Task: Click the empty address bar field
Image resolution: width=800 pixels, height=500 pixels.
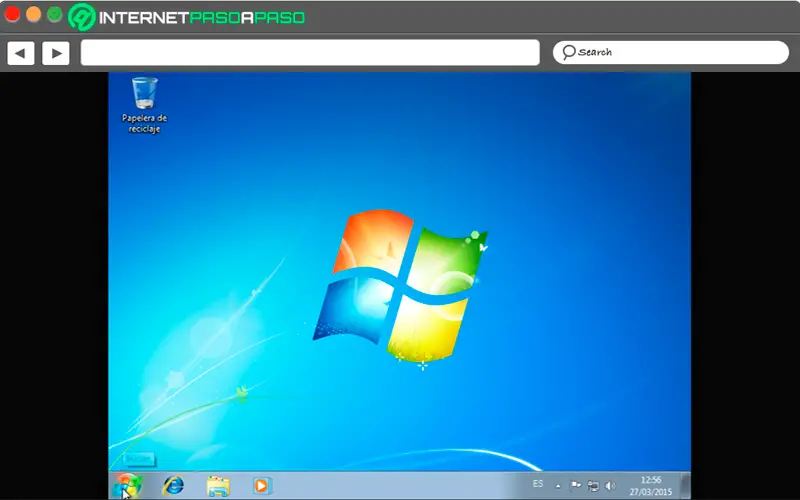Action: pos(310,53)
